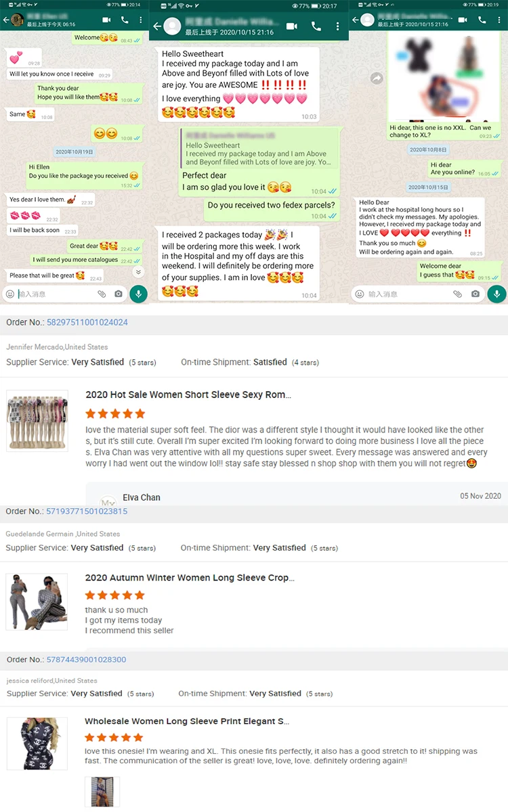
Task: Tap phone call icon in Danielle chat
Action: 316,26
